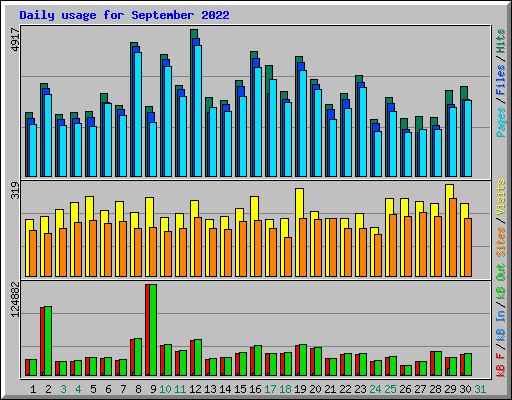Click the 'kB Out' legend label
The width and height of the screenshot is (512, 400).
(x=501, y=281)
